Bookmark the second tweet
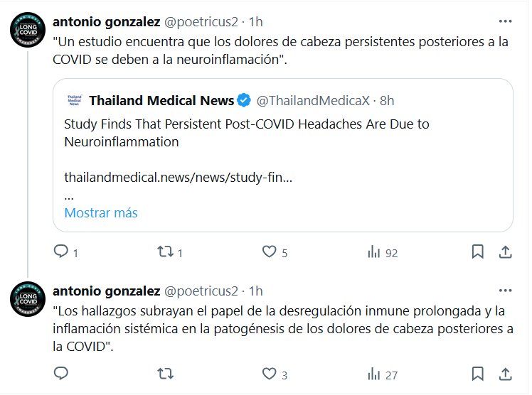The height and width of the screenshot is (395, 532). click(478, 373)
